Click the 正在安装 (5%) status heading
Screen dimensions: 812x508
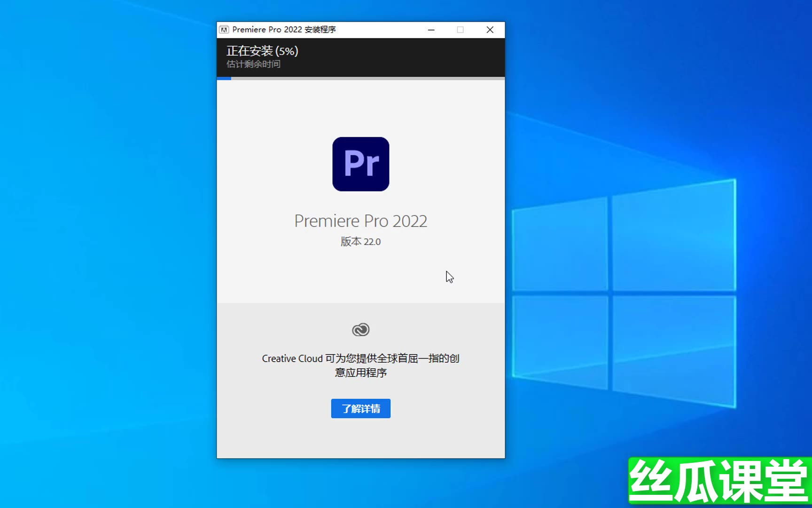pos(262,51)
